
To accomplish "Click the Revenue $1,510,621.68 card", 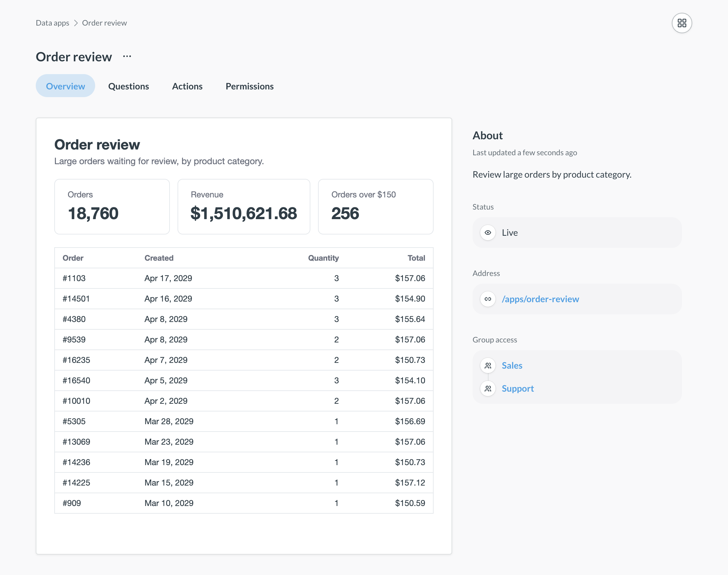I will coord(244,207).
